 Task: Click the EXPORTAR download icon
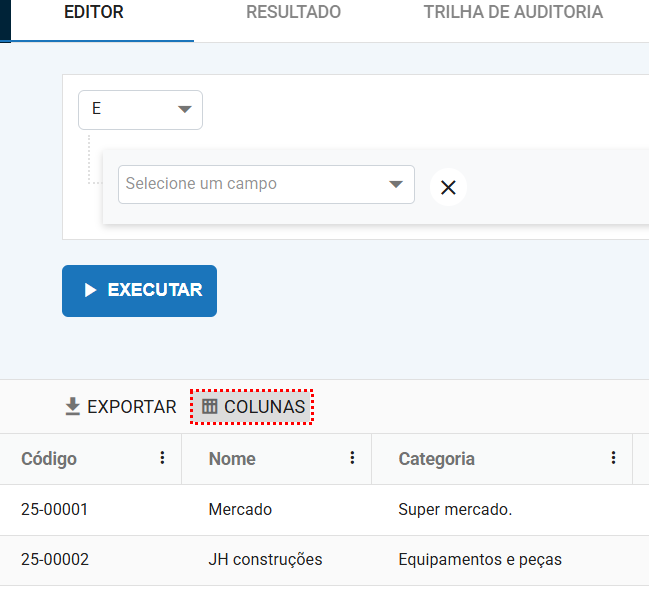pyautogui.click(x=72, y=407)
